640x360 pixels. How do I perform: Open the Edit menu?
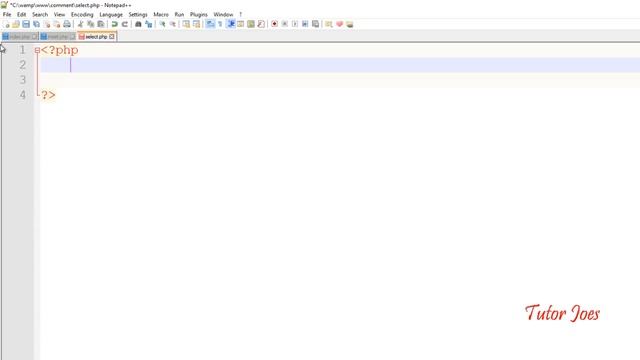[21, 14]
